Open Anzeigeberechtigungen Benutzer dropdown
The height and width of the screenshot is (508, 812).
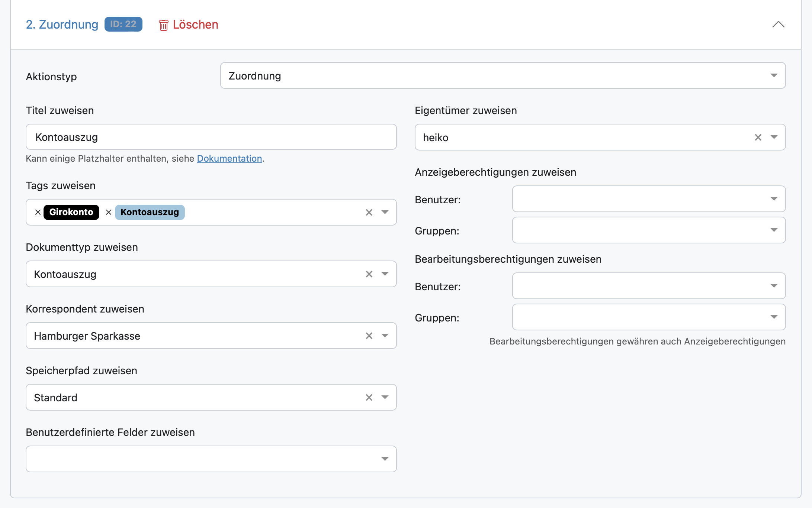pos(774,199)
